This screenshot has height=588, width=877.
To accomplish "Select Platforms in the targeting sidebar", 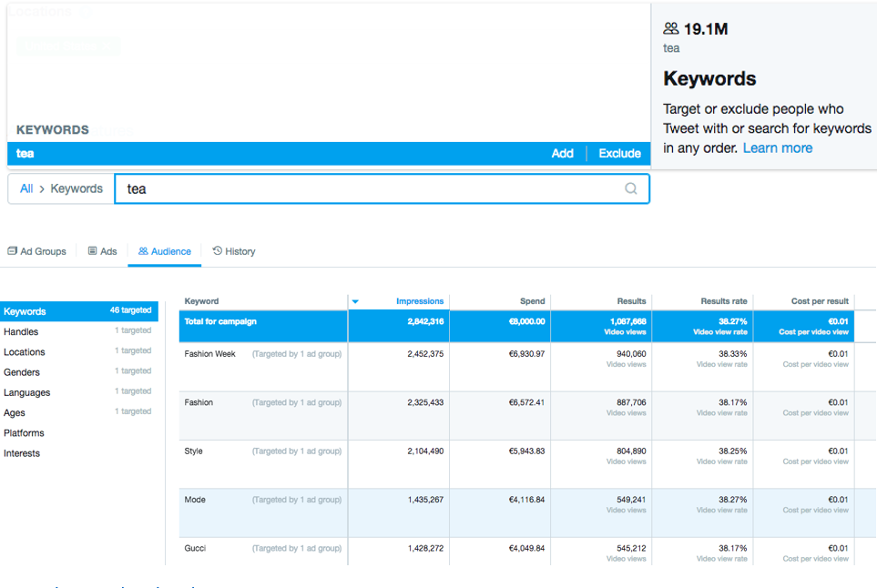I will click(24, 432).
